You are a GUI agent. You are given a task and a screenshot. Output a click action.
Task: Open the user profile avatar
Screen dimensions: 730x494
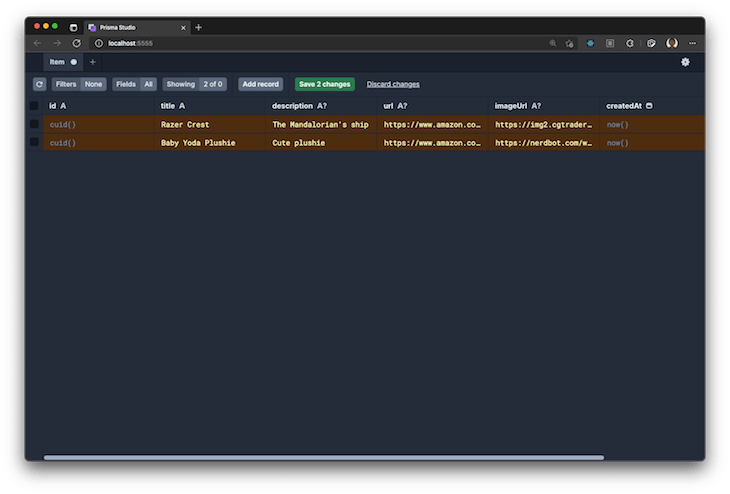pyautogui.click(x=672, y=43)
